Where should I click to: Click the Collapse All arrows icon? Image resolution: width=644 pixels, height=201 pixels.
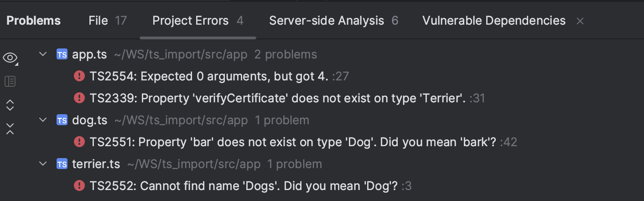pos(10,129)
